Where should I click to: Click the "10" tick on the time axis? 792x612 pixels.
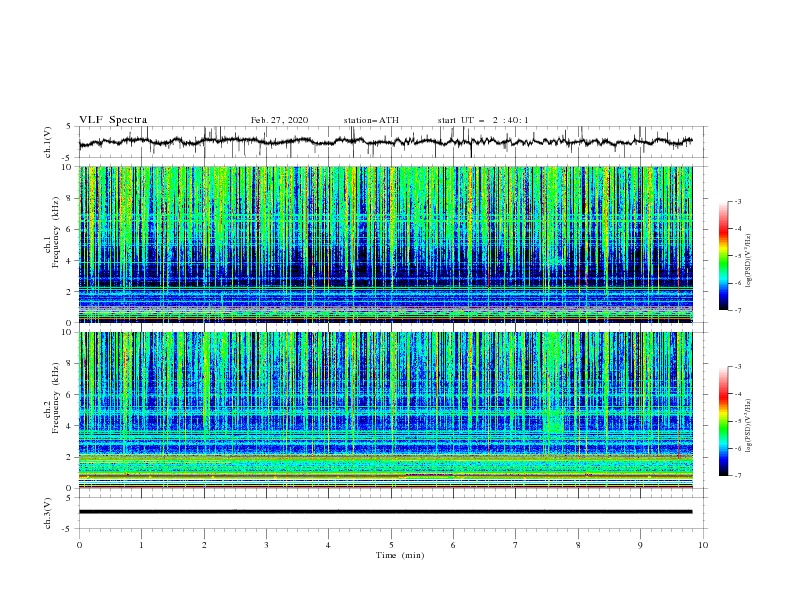[x=703, y=545]
